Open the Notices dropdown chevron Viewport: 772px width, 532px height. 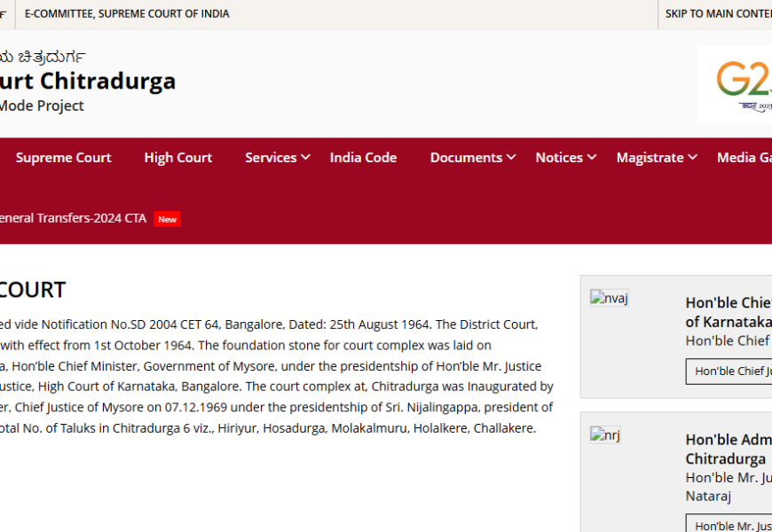591,157
